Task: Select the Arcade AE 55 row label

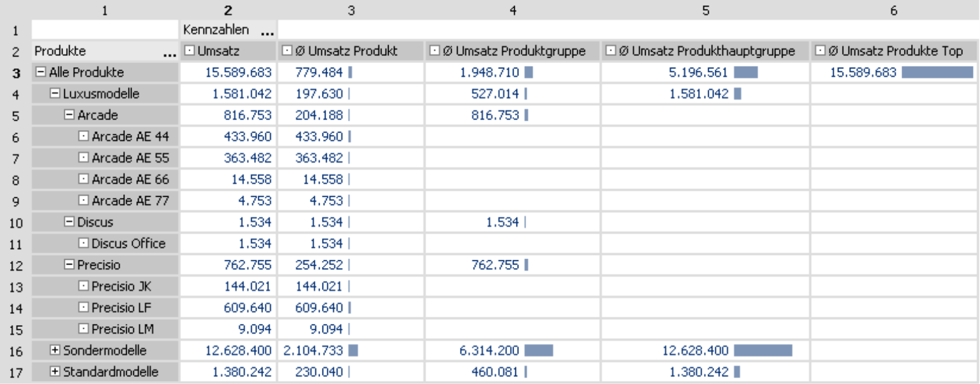Action: tap(130, 157)
